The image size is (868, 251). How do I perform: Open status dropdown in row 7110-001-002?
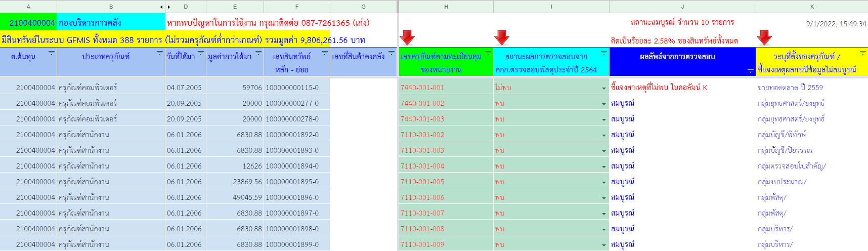click(604, 135)
